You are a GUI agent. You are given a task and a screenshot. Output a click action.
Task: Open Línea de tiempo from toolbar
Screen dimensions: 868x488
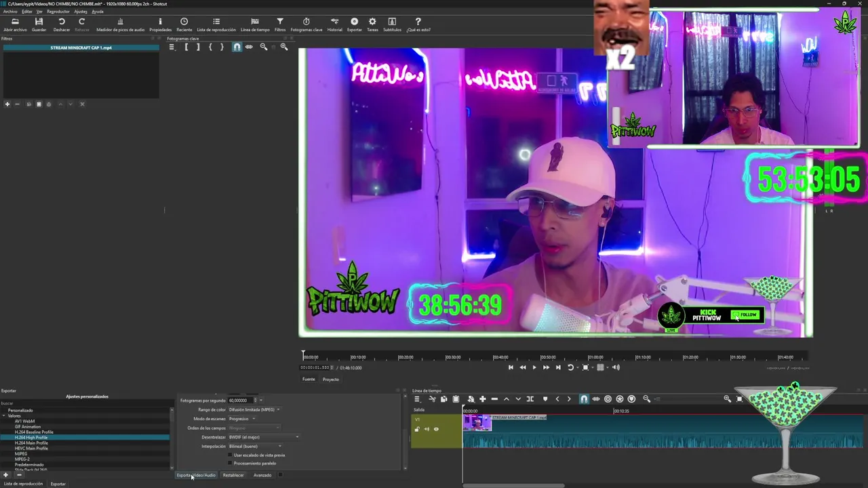coord(255,25)
